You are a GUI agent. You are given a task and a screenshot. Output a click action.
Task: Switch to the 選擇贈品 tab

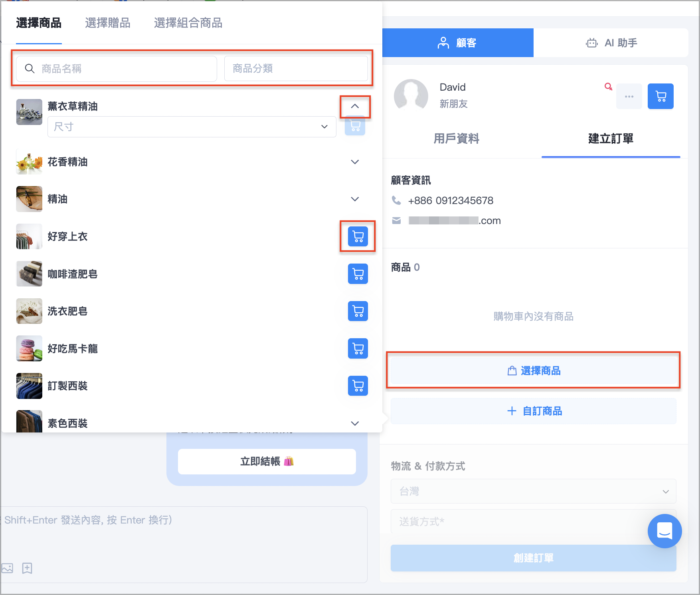coord(107,23)
